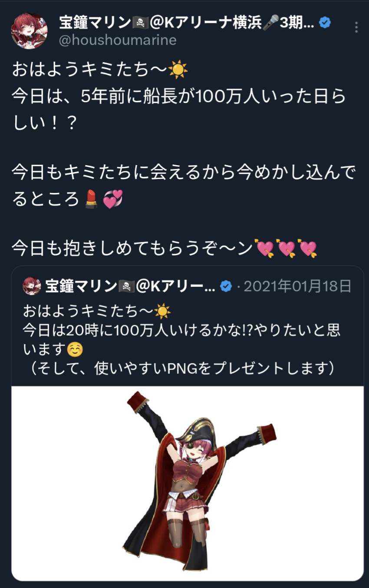
Task: Open the quoted tweet's 2021年01月18日 date
Action: [297, 286]
